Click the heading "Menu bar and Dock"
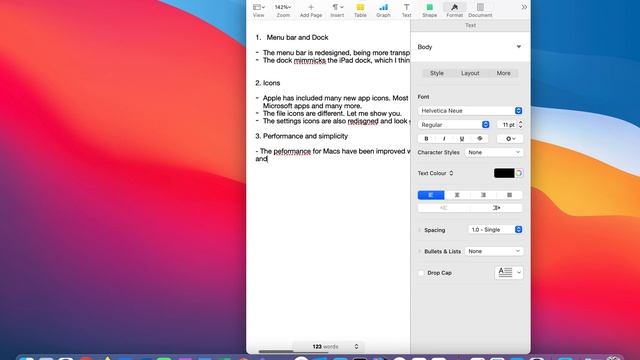 click(x=297, y=38)
